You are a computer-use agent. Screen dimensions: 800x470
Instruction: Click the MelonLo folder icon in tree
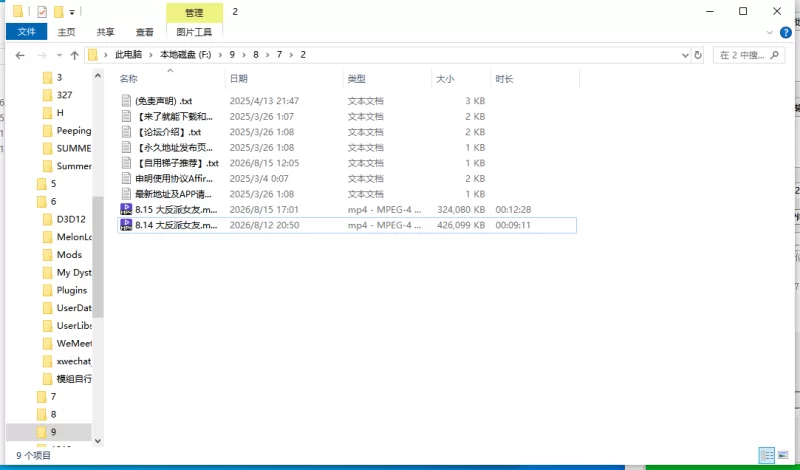coord(47,237)
